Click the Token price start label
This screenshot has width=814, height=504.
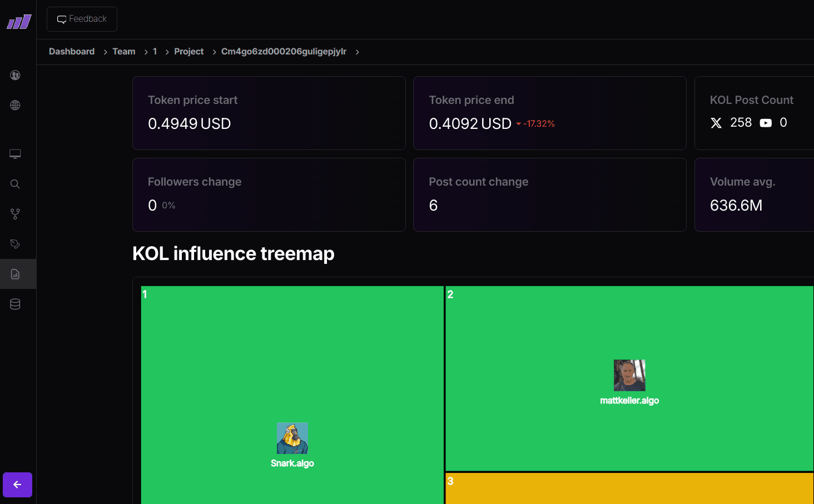(192, 100)
